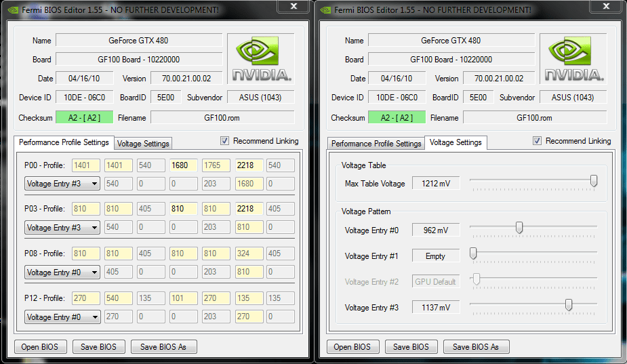
Task: Click Voltage Entry #1 Empty field
Action: point(436,256)
